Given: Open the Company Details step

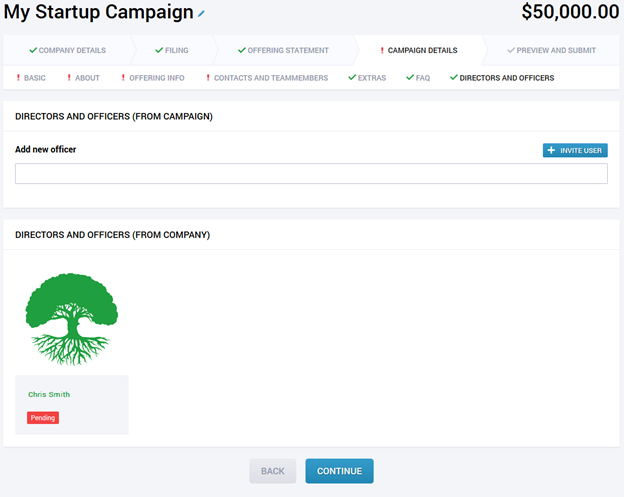Looking at the screenshot, I should pos(67,51).
